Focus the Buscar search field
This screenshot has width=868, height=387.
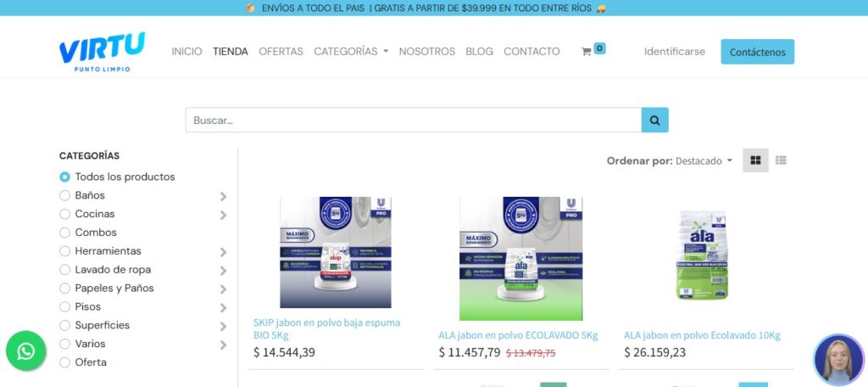[414, 121]
